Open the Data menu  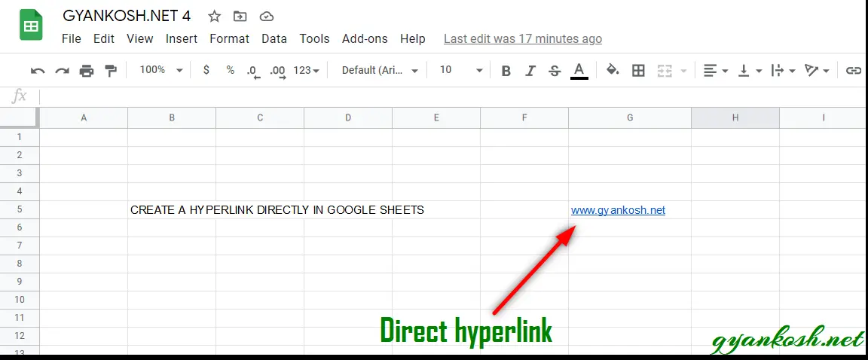pyautogui.click(x=274, y=38)
